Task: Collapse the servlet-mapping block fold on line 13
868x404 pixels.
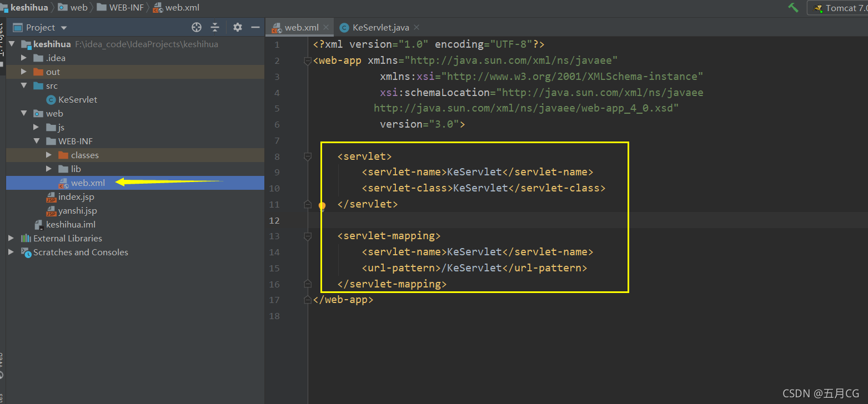Action: (307, 236)
